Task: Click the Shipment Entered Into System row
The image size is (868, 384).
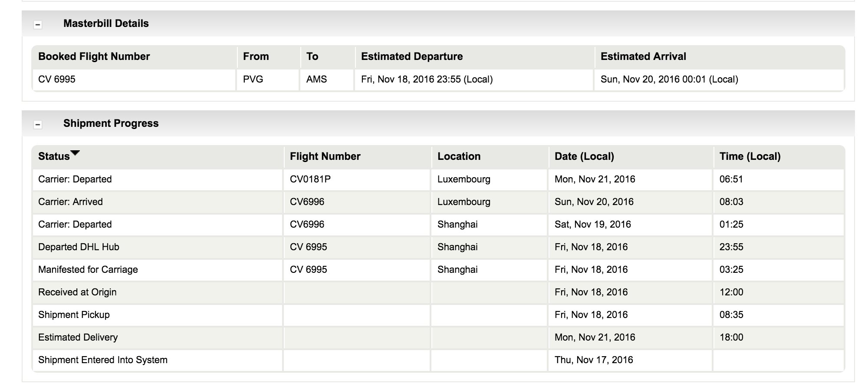Action: click(x=438, y=360)
